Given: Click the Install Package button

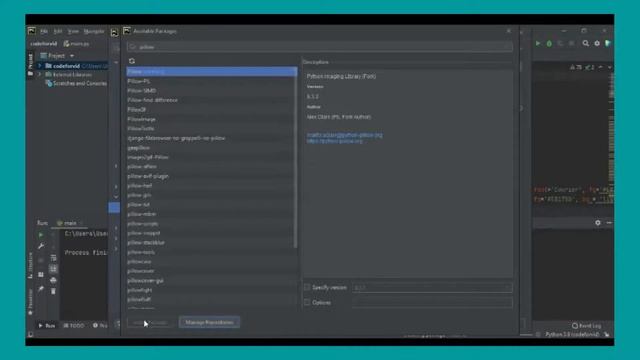Looking at the screenshot, I should point(150,322).
